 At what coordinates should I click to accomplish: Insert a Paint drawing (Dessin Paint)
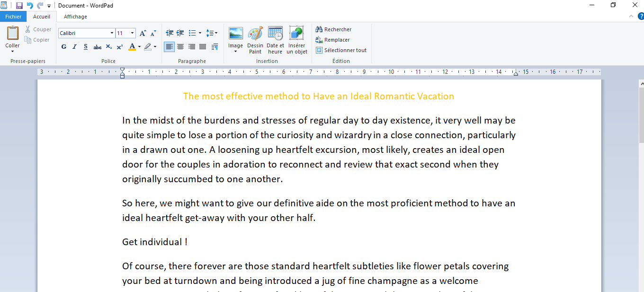255,40
